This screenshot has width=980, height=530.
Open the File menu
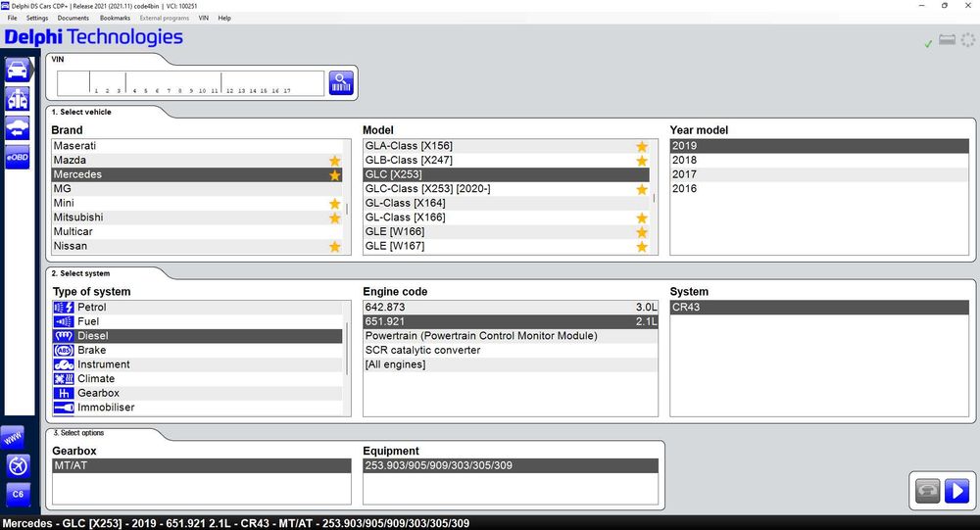click(x=13, y=19)
